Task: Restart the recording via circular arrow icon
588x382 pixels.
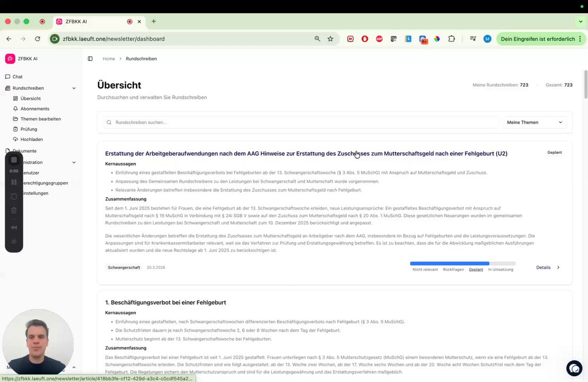Action: click(x=14, y=196)
